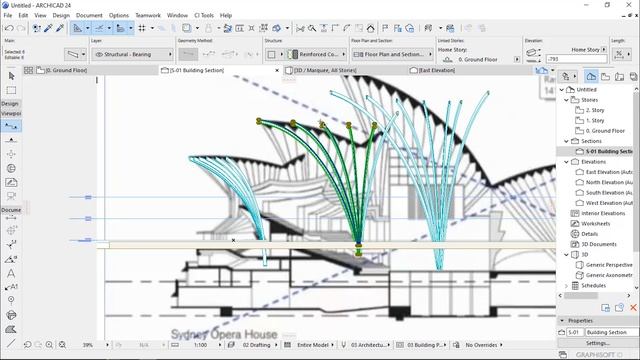Screen dimensions: 640x360
Task: Select the Text tool letter A
Action: (11, 273)
